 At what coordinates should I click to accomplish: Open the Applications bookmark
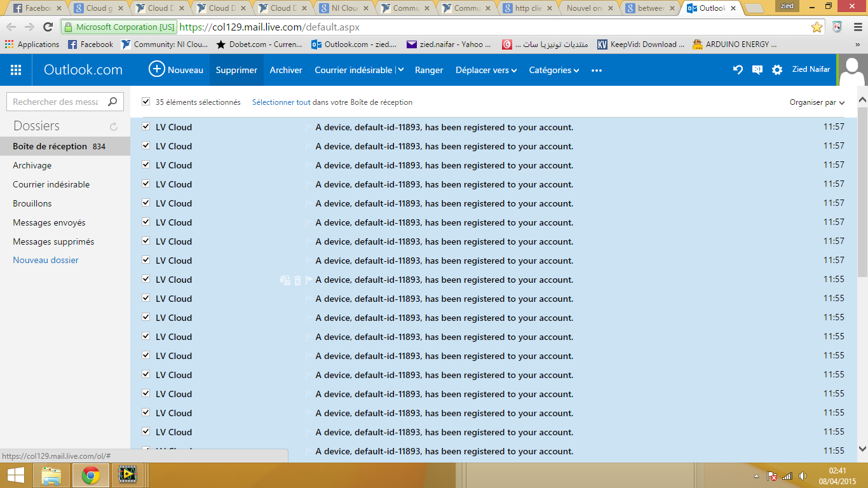coord(32,44)
